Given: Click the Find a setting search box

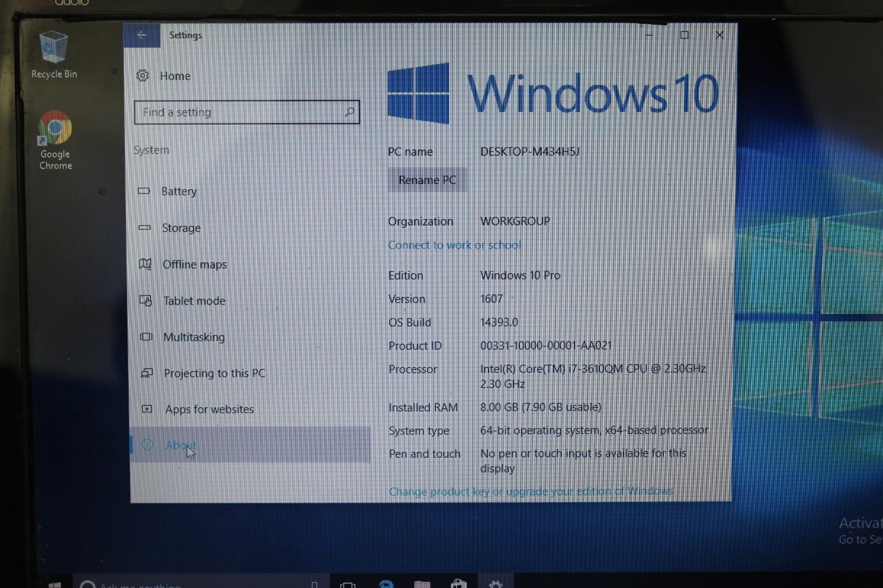Looking at the screenshot, I should click(247, 112).
